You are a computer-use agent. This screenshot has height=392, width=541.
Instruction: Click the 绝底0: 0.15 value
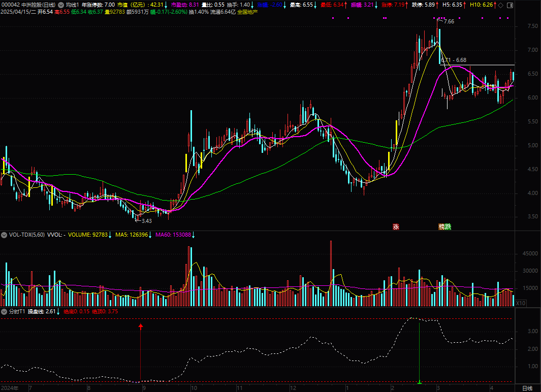point(77,311)
